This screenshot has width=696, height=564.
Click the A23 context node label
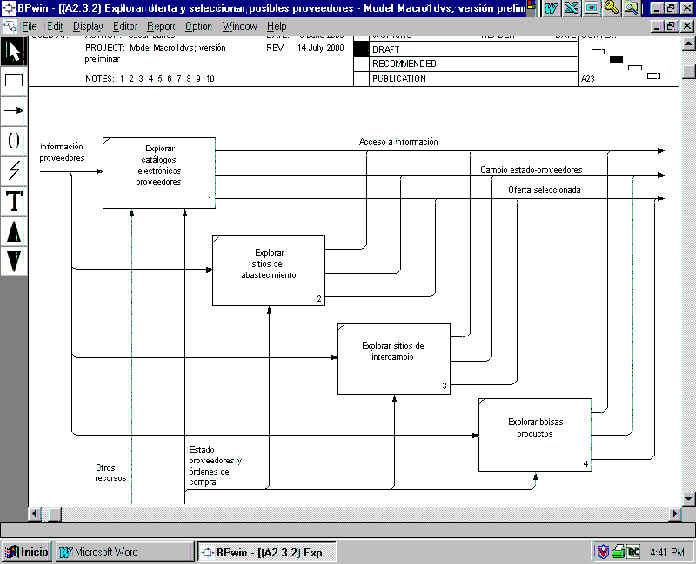588,79
